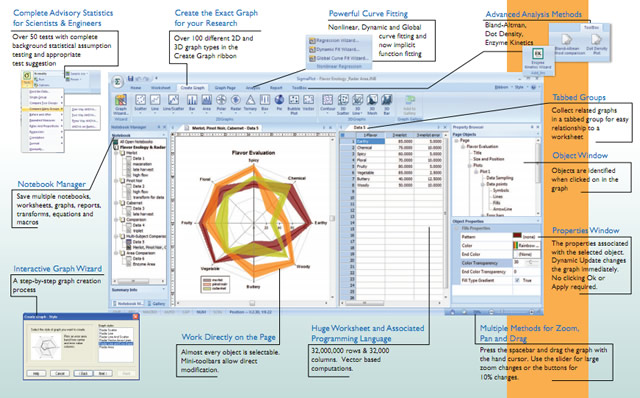640x398 pixels.
Task: Click the Pattern dark red color swatch
Action: (x=517, y=236)
